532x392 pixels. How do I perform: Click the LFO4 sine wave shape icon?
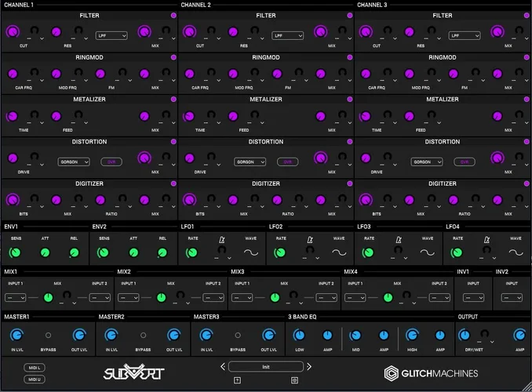pyautogui.click(x=516, y=253)
